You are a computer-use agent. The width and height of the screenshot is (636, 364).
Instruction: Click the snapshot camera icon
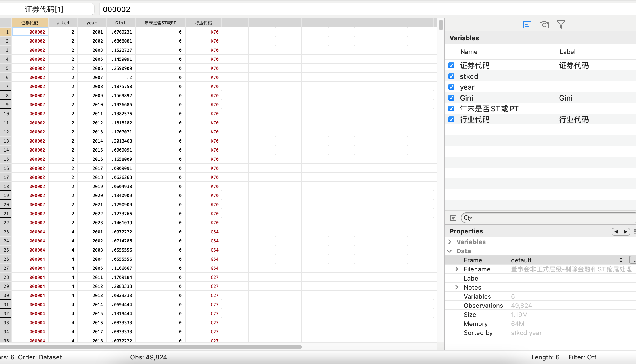[x=544, y=25]
